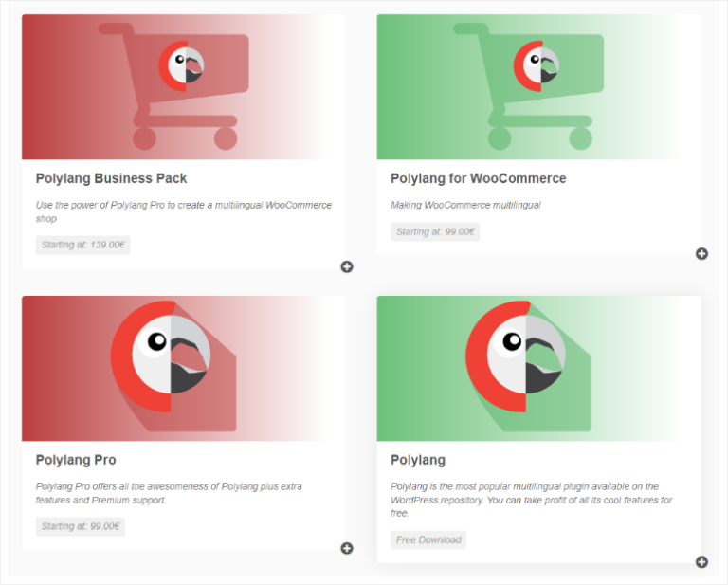Click Polylang Pro 'Starting at: 99.00€' button
Screen dimensions: 728x585
click(81, 526)
